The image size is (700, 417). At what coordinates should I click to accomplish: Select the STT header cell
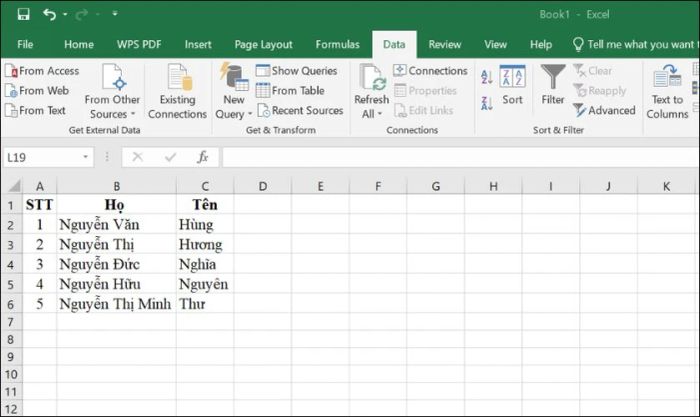point(40,204)
